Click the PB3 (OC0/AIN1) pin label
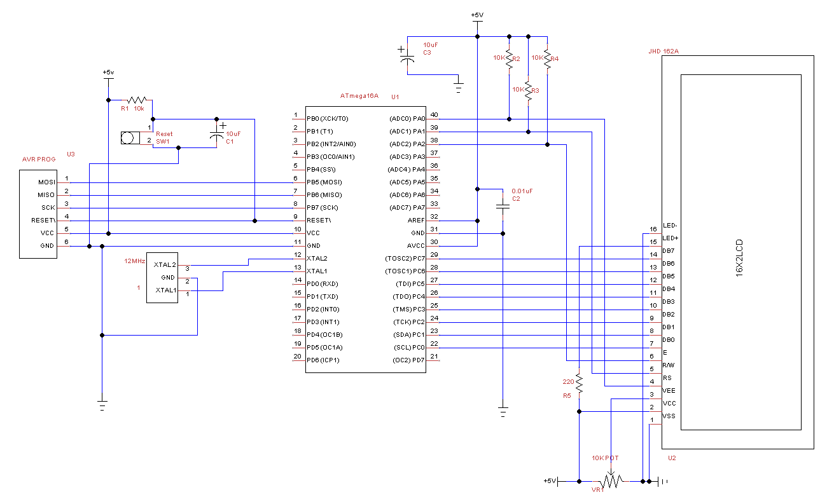834x504 pixels. (331, 157)
